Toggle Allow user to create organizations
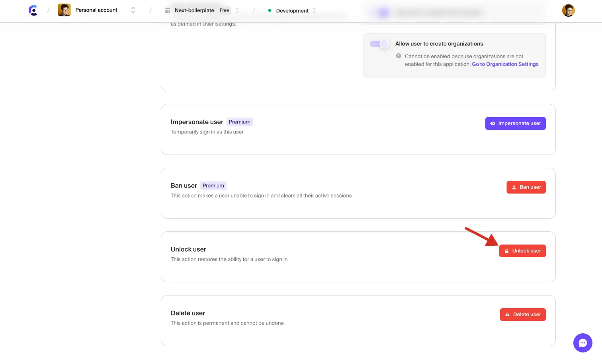 (379, 44)
